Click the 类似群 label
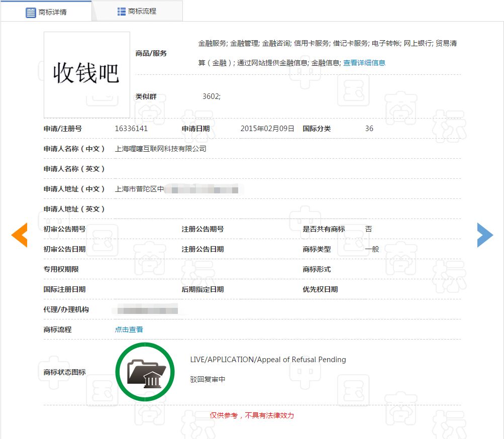Screen dimensions: 504x439 click(146, 96)
